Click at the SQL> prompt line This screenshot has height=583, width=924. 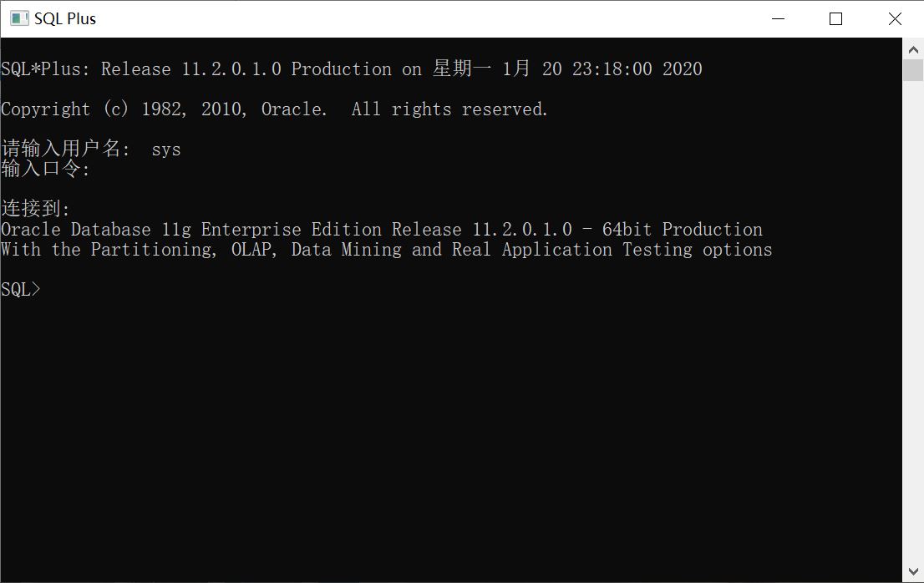(x=21, y=290)
